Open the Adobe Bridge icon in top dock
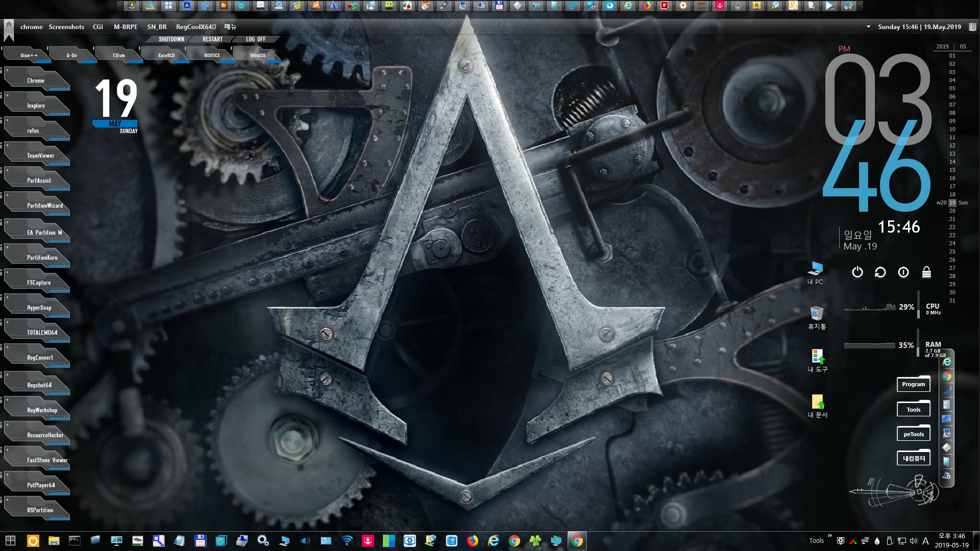This screenshot has width=980, height=551. click(224, 6)
